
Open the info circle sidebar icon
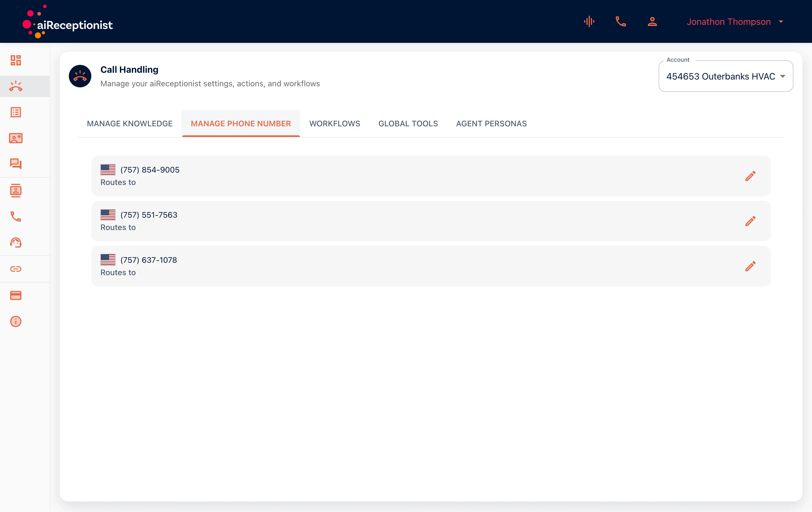coord(16,321)
